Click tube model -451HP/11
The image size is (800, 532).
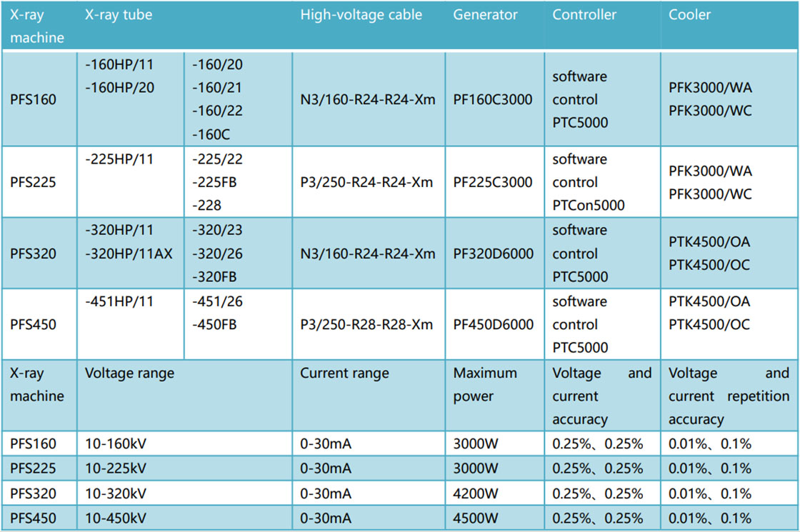(119, 301)
